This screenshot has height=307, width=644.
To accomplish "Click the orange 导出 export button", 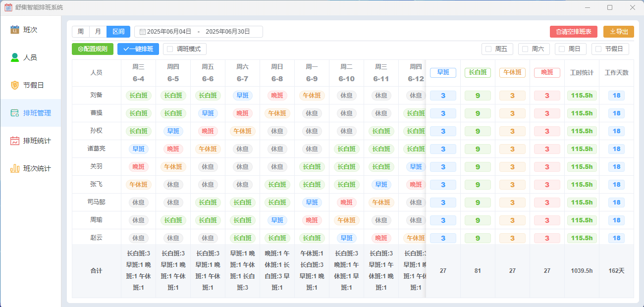I will tap(618, 32).
